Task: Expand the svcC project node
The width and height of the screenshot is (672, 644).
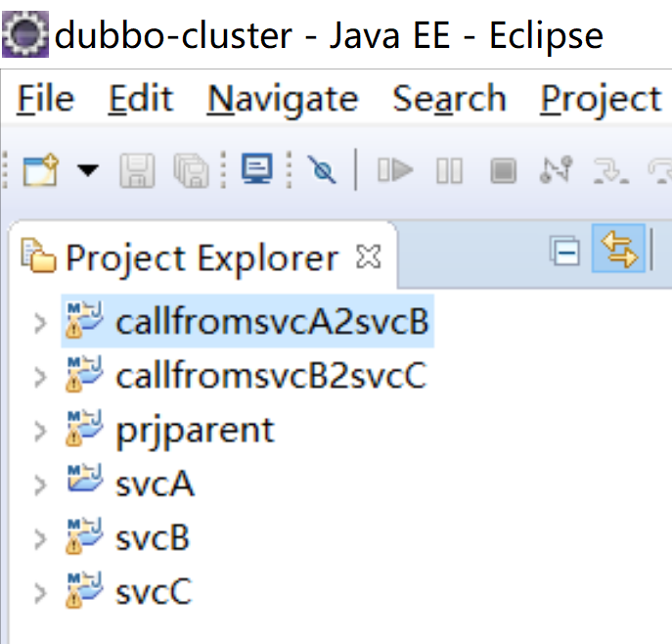Action: (x=39, y=593)
